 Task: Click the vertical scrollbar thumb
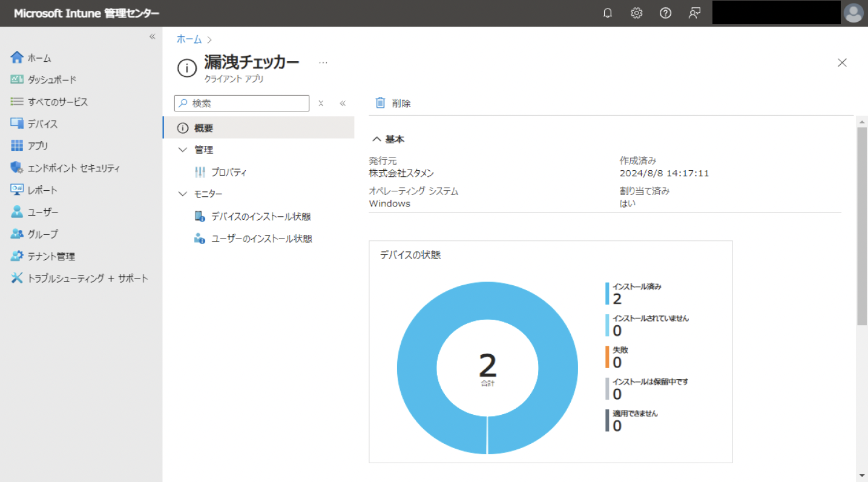862,225
